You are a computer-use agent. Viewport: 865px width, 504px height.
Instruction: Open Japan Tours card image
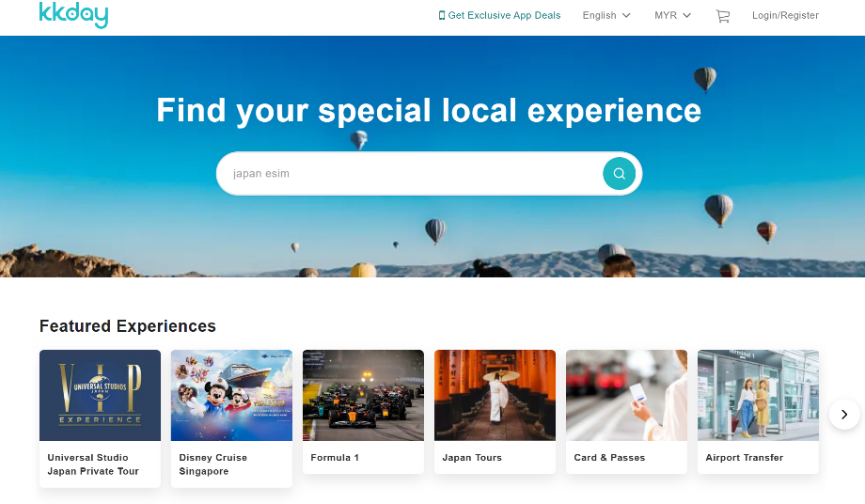tap(495, 395)
